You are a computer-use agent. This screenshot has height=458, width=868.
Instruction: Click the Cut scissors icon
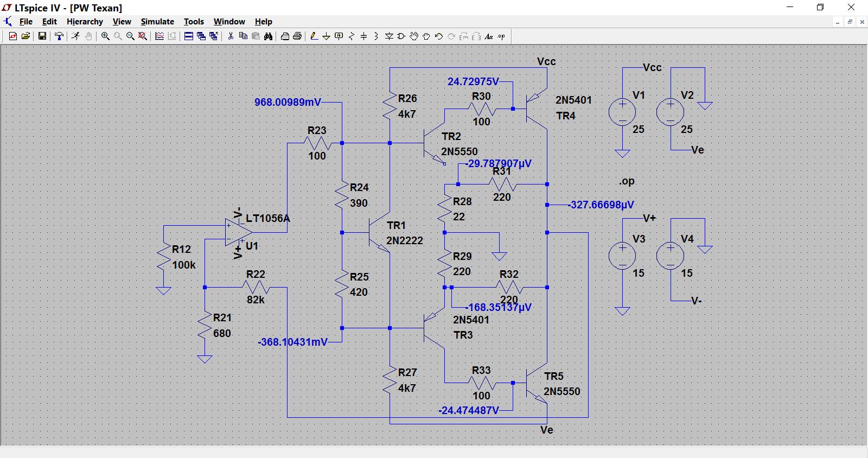coord(231,36)
